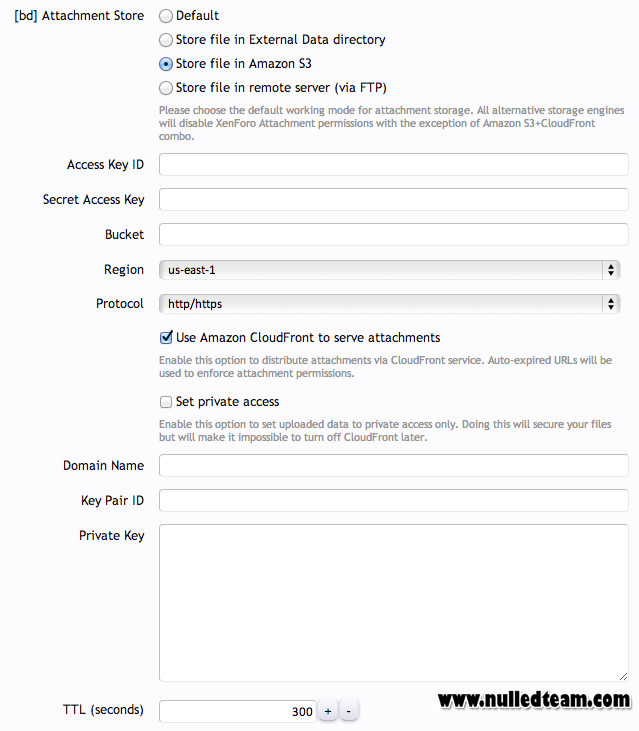Increase TTL with the plus button
The image size is (639, 731).
tap(328, 711)
